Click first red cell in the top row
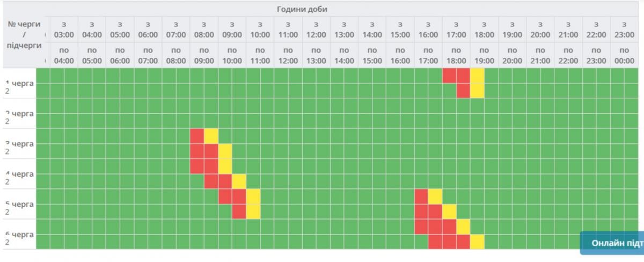Screen dimensions: 644x262 pyautogui.click(x=449, y=76)
